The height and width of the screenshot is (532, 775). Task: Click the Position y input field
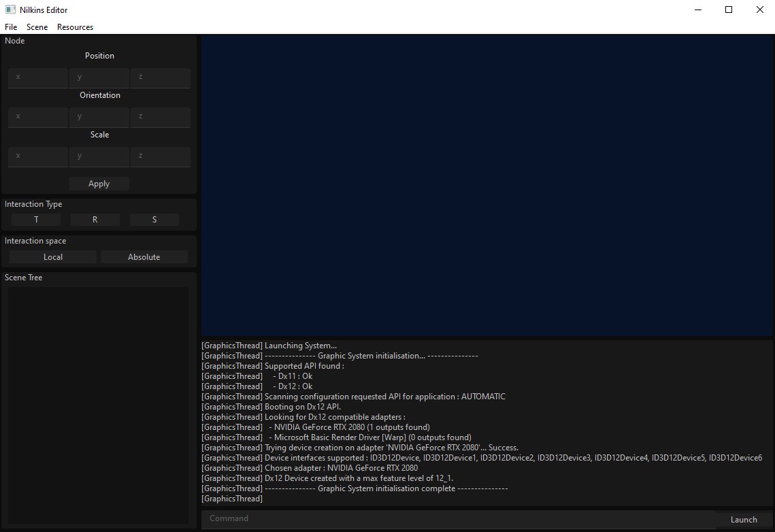point(99,78)
